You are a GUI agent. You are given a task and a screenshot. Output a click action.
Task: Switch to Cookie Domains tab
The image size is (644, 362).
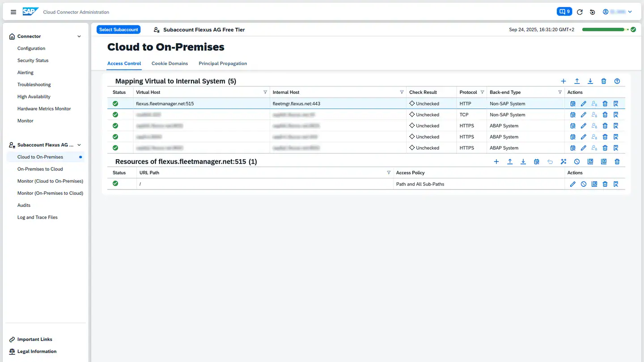(x=169, y=63)
